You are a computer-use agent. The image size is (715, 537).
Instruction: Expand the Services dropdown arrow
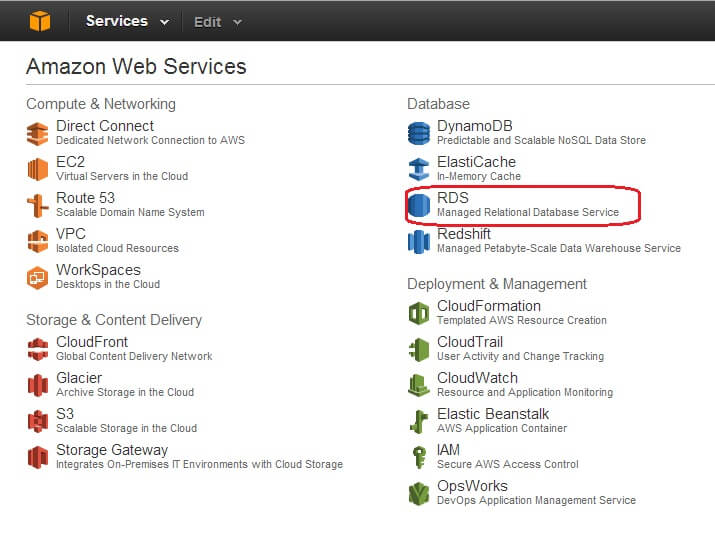(165, 22)
